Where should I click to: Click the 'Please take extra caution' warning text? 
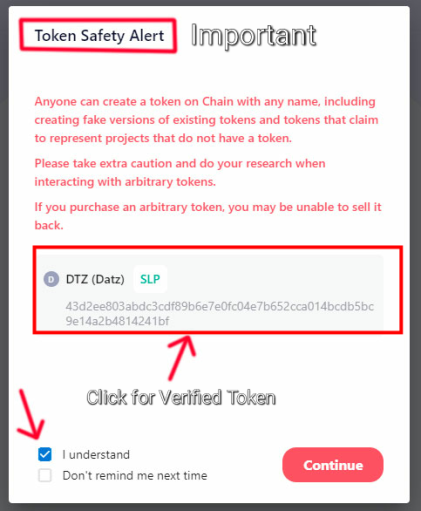tap(180, 172)
